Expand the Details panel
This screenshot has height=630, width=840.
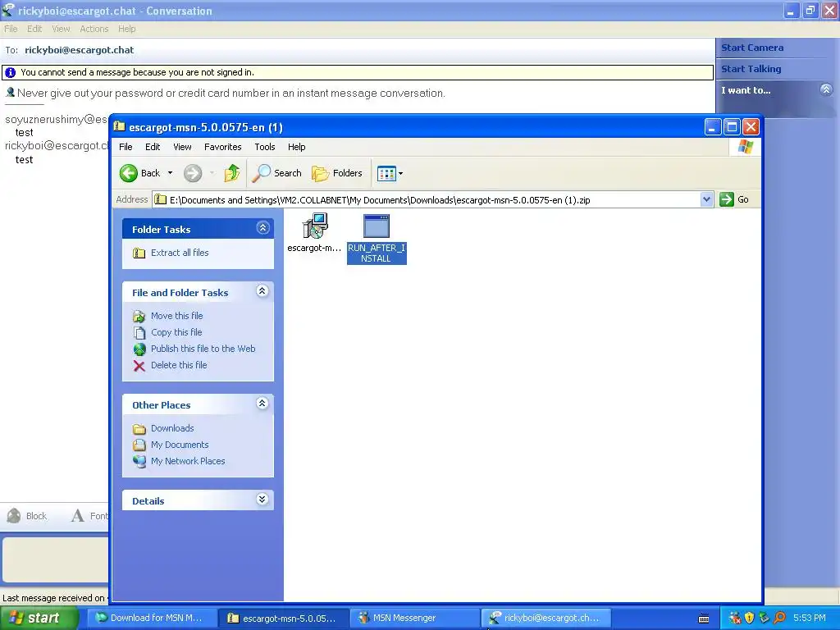tap(262, 500)
